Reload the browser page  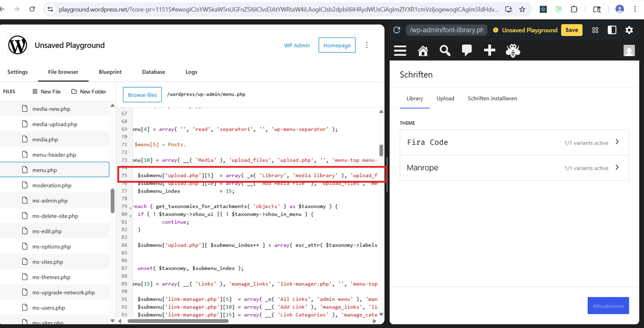(x=32, y=9)
